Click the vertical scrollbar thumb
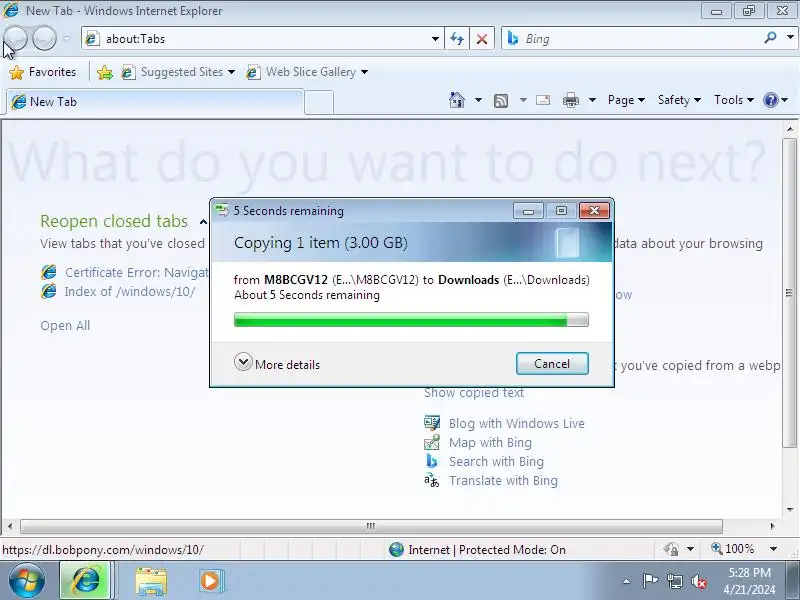The width and height of the screenshot is (800, 600). click(x=789, y=293)
